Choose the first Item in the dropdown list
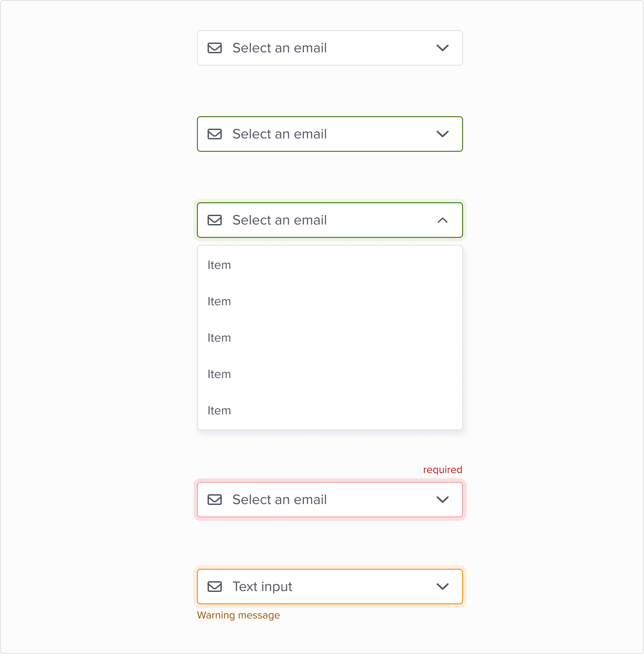This screenshot has width=644, height=654. tap(219, 265)
